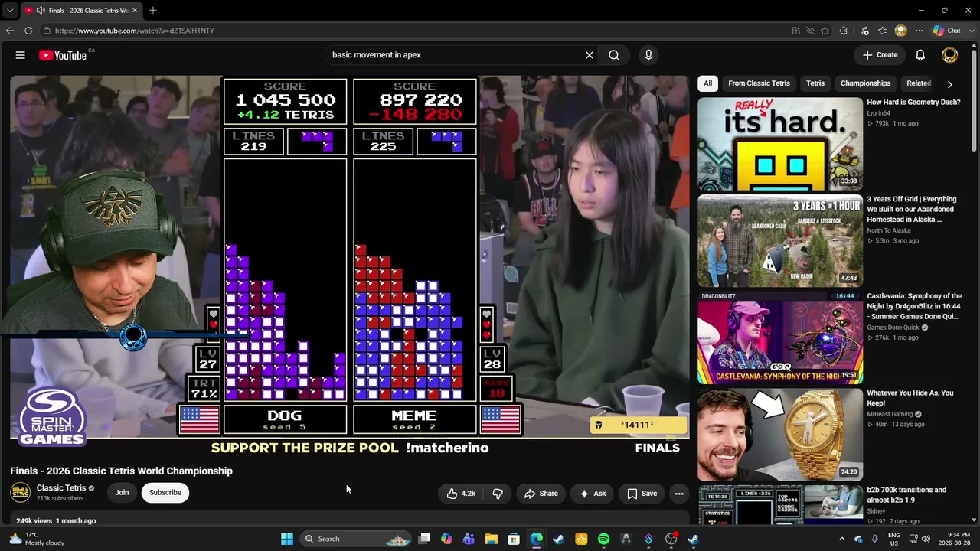Show more filter chips with the arrow

949,84
